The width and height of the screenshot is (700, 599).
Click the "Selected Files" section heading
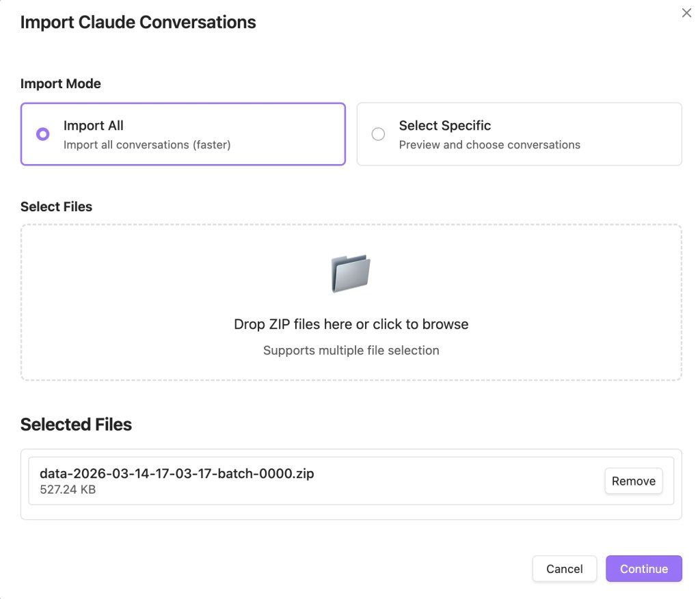(x=76, y=425)
